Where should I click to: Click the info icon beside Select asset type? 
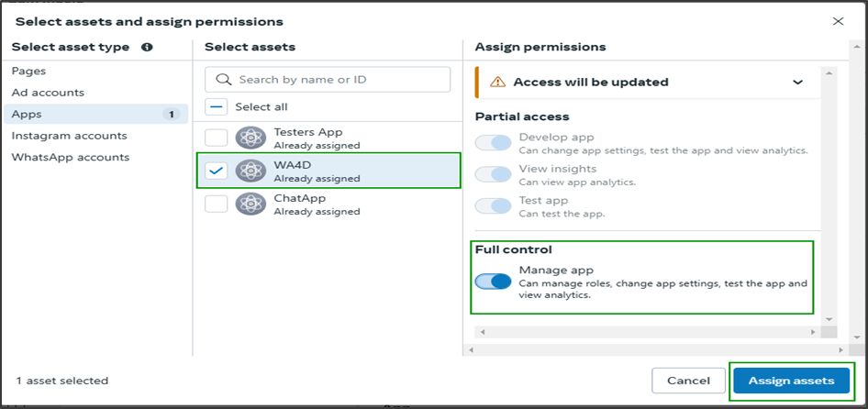[147, 47]
